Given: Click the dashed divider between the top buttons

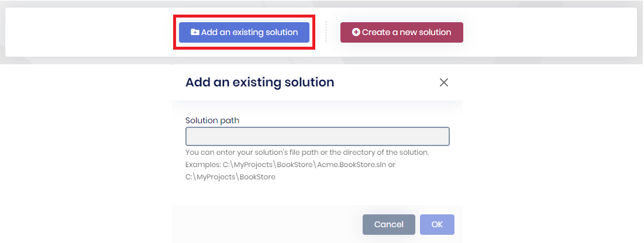Looking at the screenshot, I should [326, 32].
